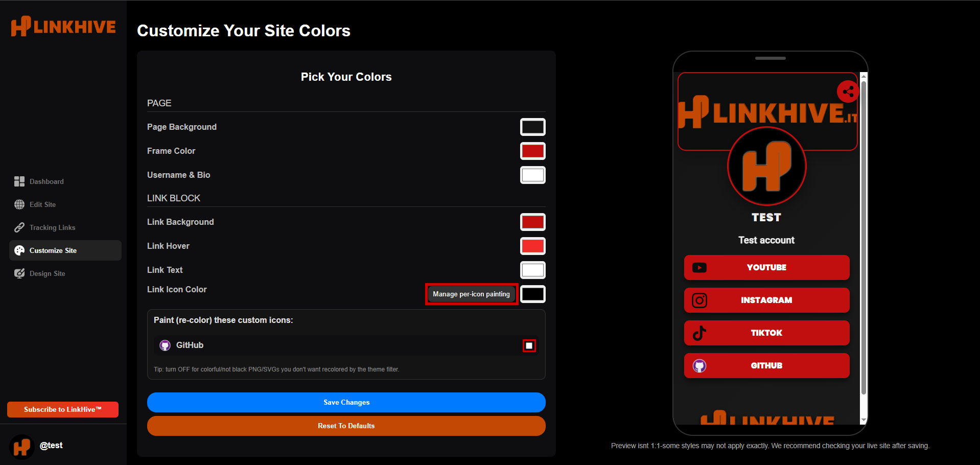
Task: Click the globe icon next to Edit Site
Action: pos(19,204)
